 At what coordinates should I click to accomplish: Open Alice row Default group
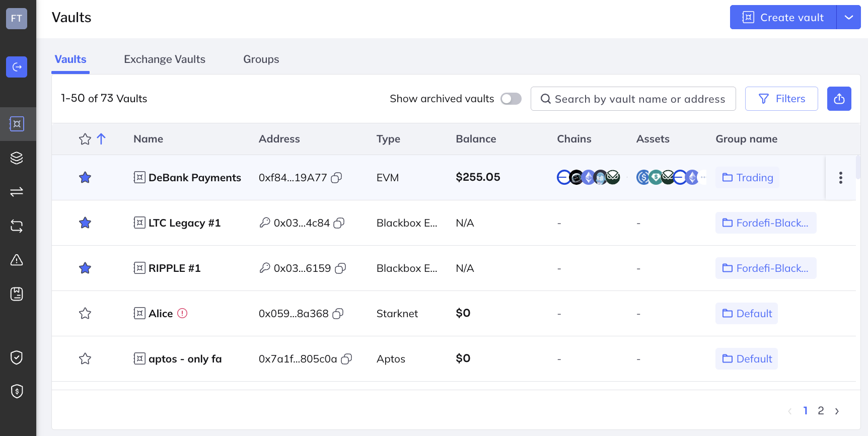pos(747,313)
